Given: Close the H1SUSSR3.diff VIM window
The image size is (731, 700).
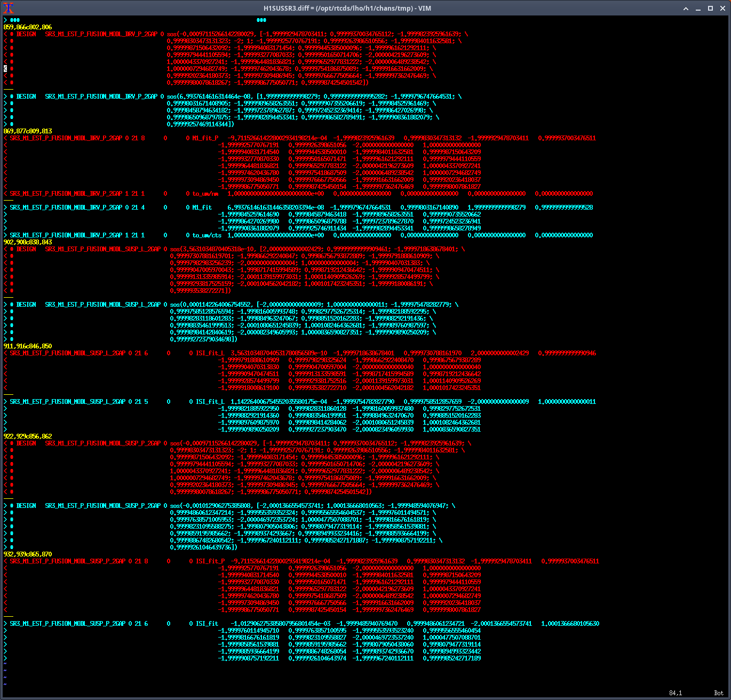Looking at the screenshot, I should (x=722, y=9).
